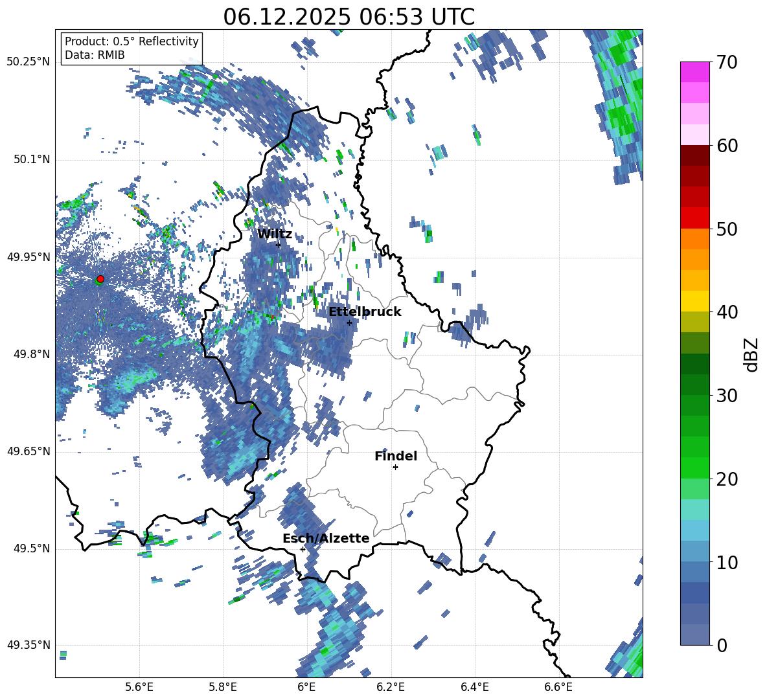Image resolution: width=767 pixels, height=700 pixels.
Task: Click the bright red colorbar segment above 50
Action: pyautogui.click(x=694, y=218)
